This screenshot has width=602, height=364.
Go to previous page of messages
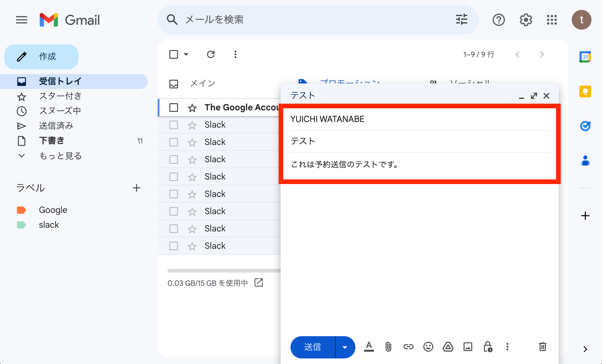518,54
